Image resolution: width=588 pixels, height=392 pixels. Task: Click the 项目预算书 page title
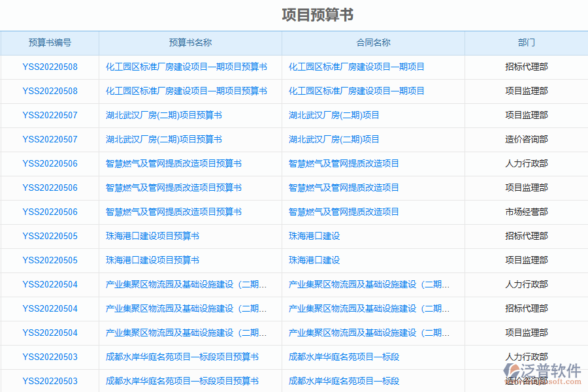coord(316,14)
